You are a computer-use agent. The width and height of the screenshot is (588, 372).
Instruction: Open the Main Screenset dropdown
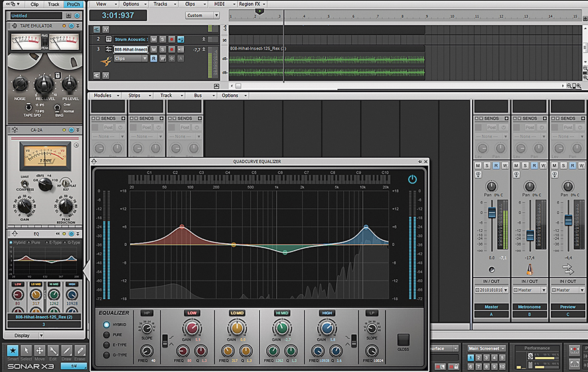coord(486,348)
